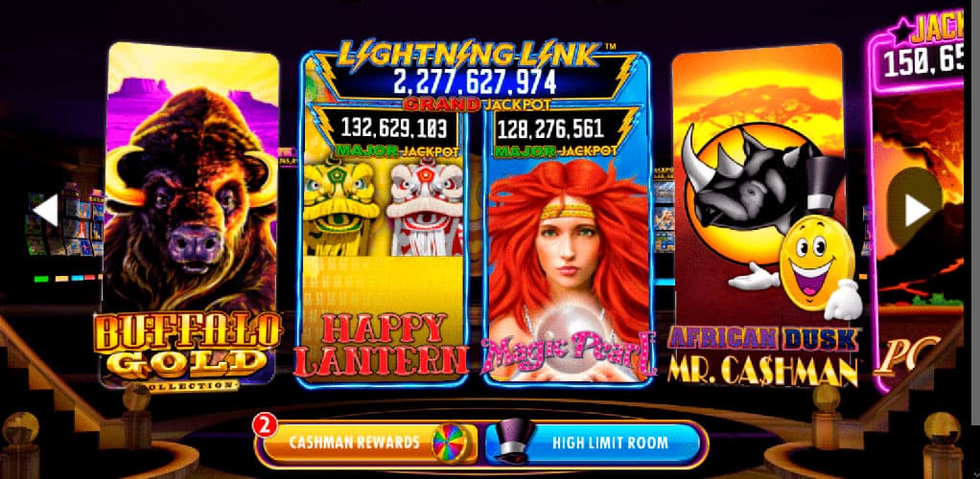Screen dimensions: 980x479
Task: Click the black rhino emblem
Action: pos(747,175)
